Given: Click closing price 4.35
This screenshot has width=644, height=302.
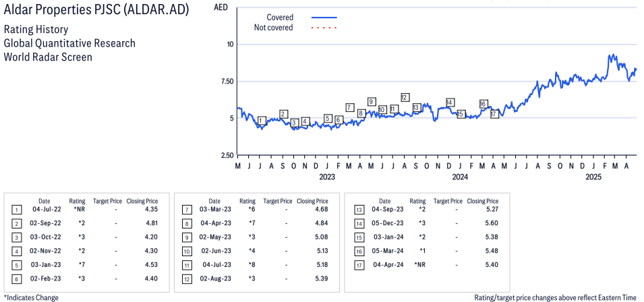Looking at the screenshot, I should pyautogui.click(x=151, y=209).
